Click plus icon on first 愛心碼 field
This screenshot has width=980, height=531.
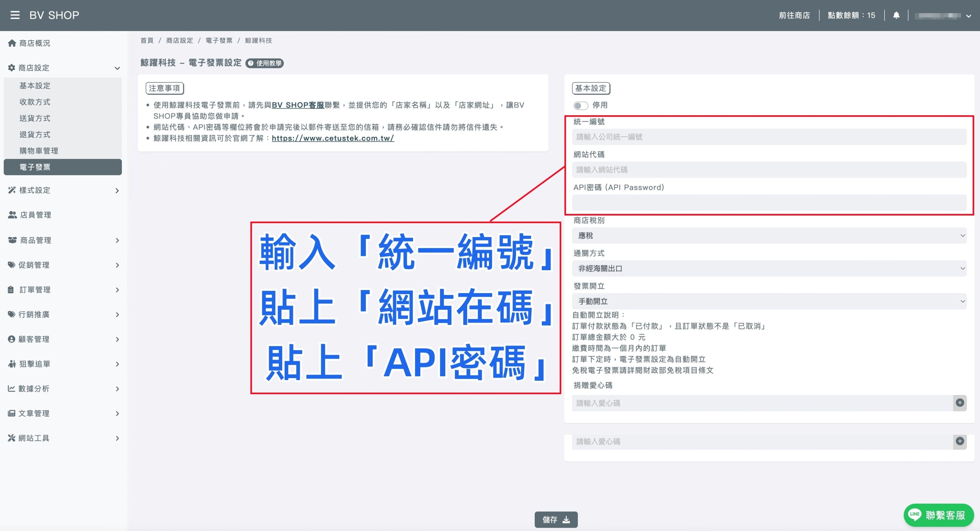coord(960,403)
